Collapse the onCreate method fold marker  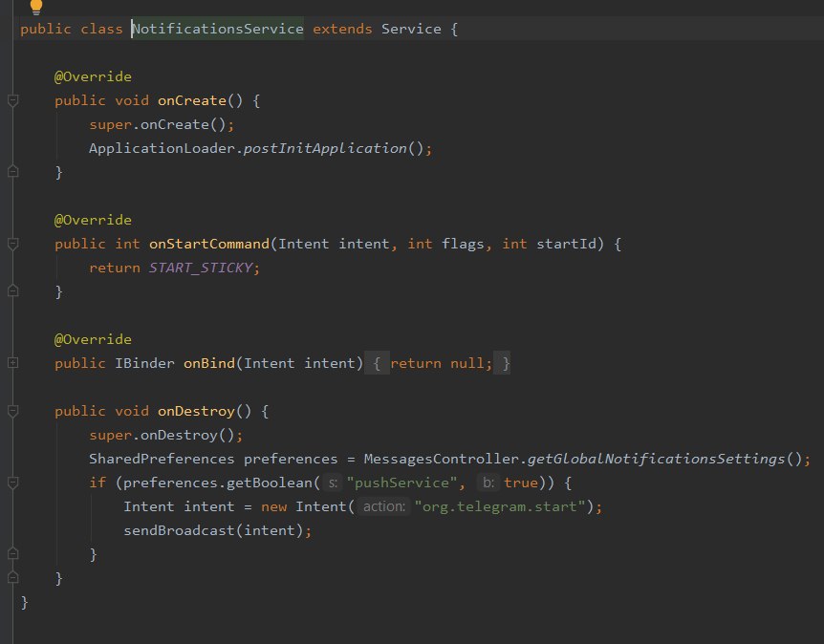13,99
